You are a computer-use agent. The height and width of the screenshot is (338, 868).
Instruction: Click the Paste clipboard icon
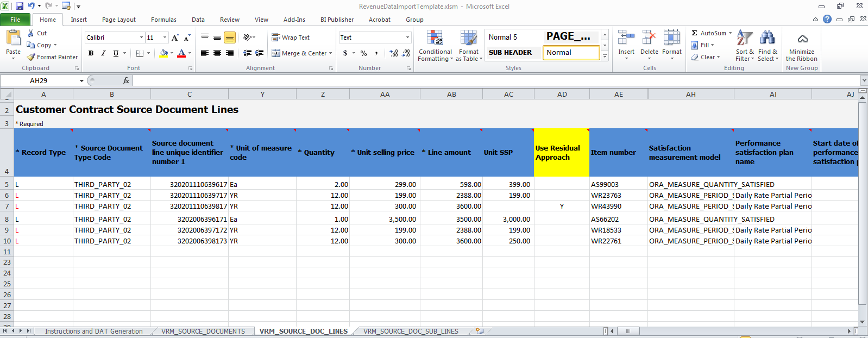click(13, 39)
